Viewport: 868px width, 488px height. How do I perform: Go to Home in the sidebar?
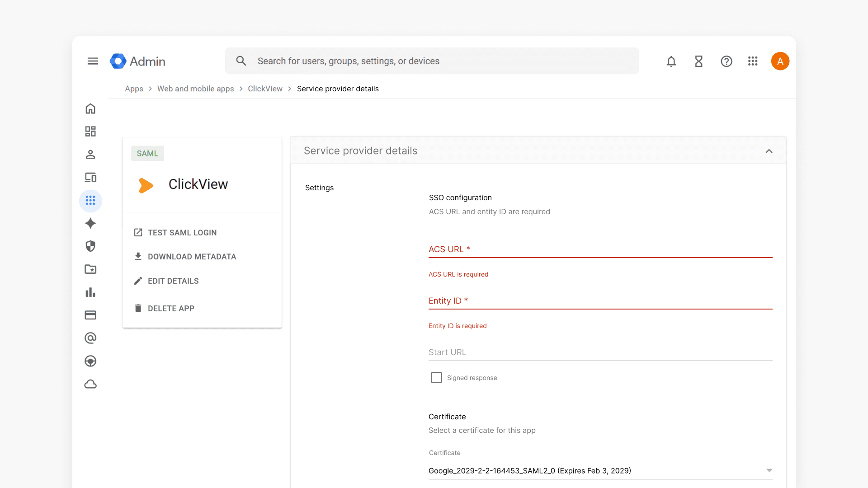pos(90,108)
